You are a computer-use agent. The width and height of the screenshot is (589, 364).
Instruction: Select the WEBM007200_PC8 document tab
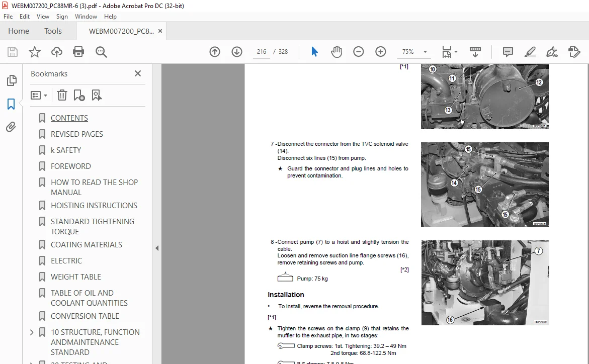click(x=121, y=31)
